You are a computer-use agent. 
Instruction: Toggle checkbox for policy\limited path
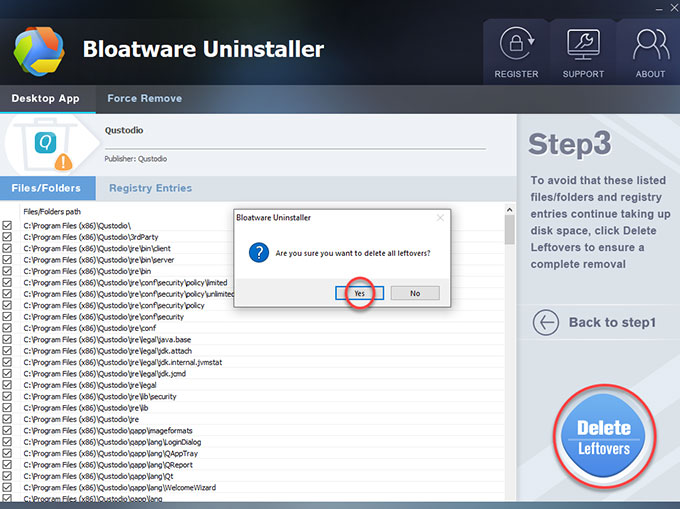pos(7,282)
